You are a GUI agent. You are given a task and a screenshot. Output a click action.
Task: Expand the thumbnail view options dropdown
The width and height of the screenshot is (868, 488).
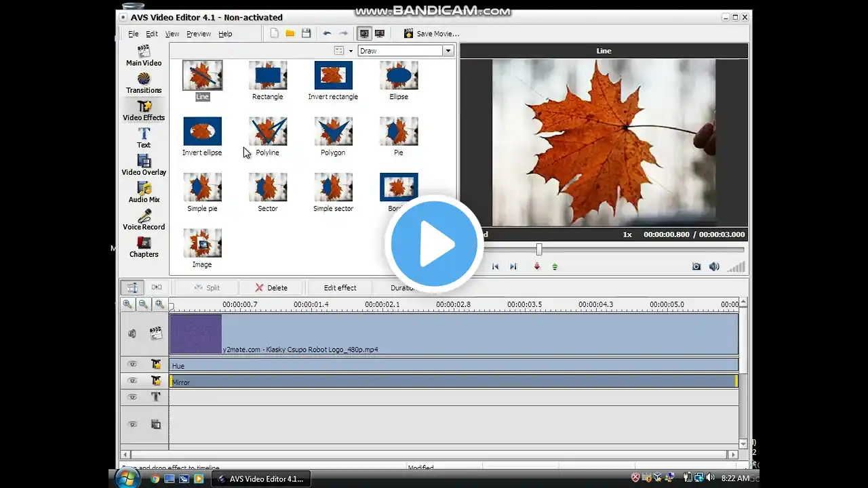(x=351, y=51)
